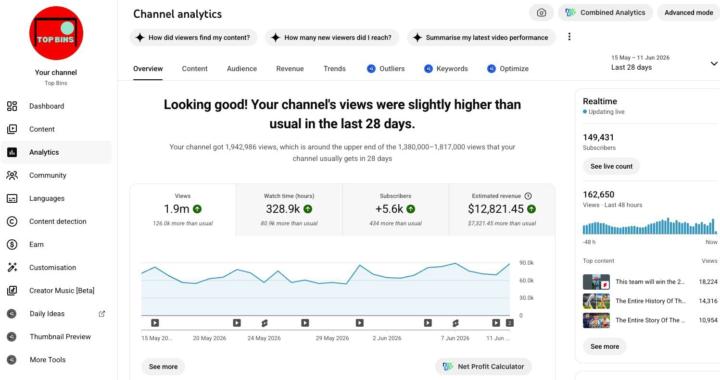The width and height of the screenshot is (720, 380).
Task: Click the green up arrow beside $12,821.45
Action: 531,209
